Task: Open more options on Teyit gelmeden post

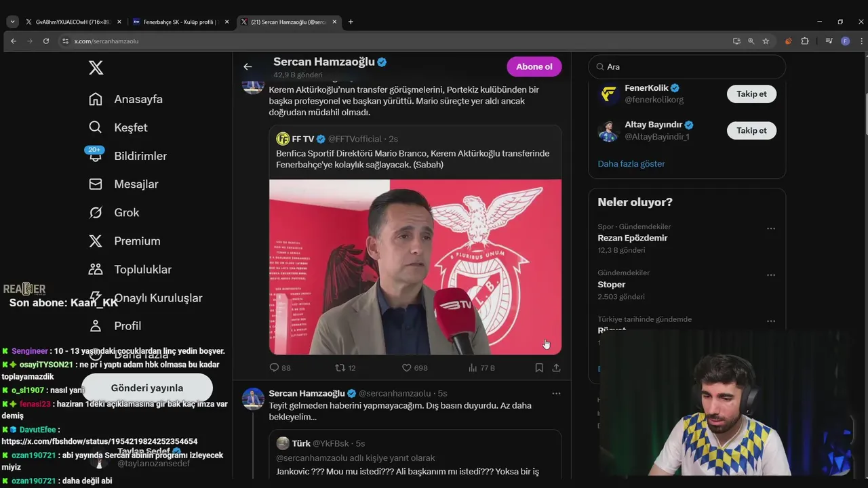Action: pos(556,393)
